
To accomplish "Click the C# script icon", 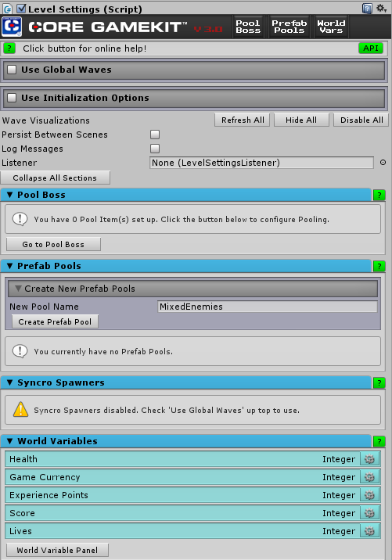I will [x=8, y=9].
